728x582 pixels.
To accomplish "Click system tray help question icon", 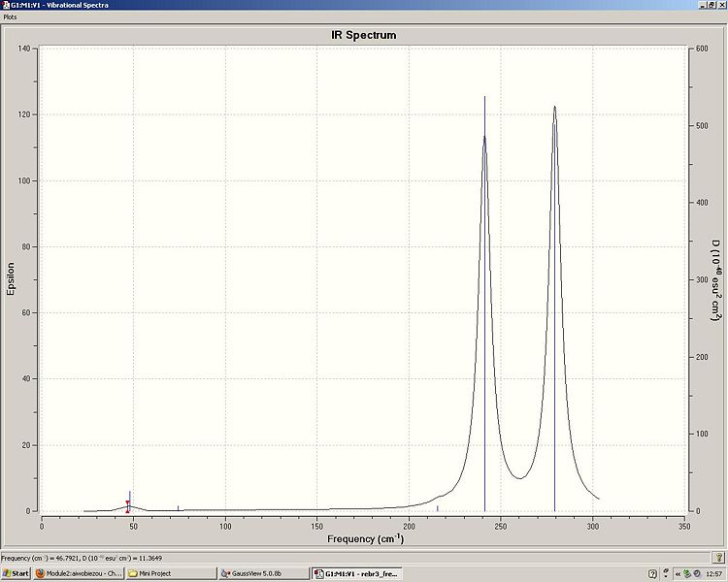I will 652,574.
